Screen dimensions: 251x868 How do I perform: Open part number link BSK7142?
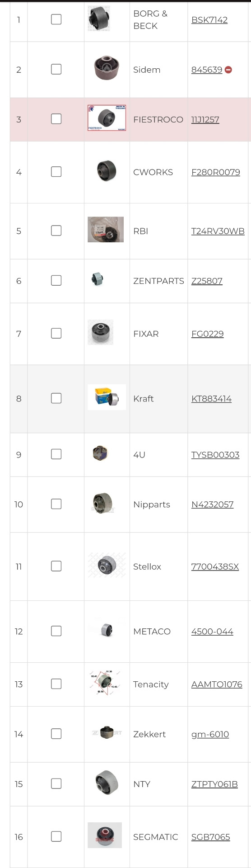[209, 20]
